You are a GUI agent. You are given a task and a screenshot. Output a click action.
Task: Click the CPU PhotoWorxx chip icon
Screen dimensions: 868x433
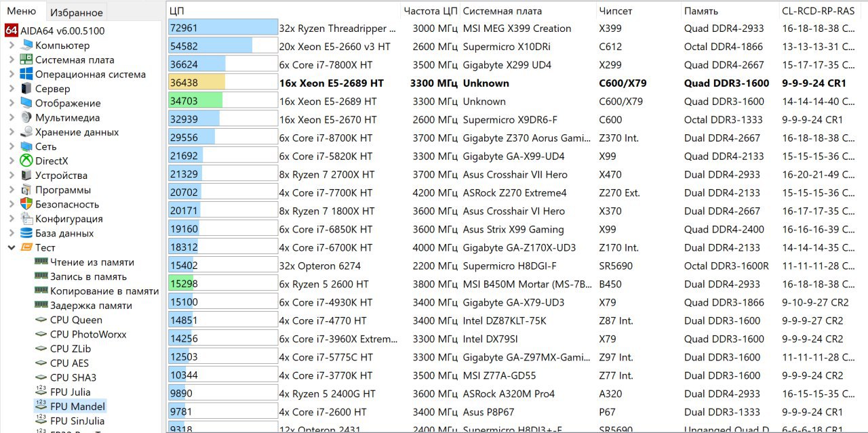click(41, 334)
